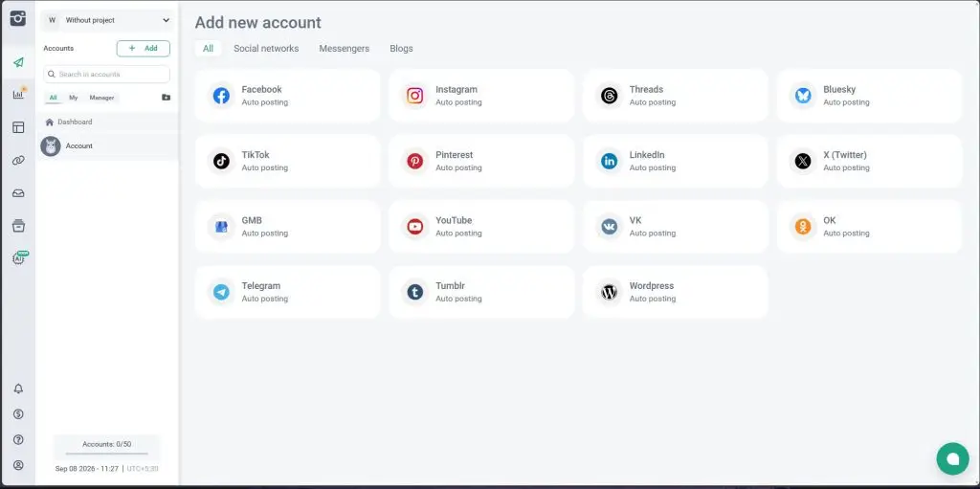Click the Account avatar thumbnail
Viewport: 980px width, 489px height.
point(50,145)
